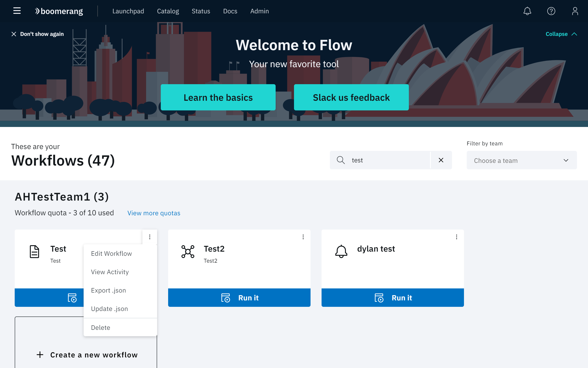Viewport: 588px width, 368px height.
Task: Click the X next to Don't show again
Action: pyautogui.click(x=14, y=34)
